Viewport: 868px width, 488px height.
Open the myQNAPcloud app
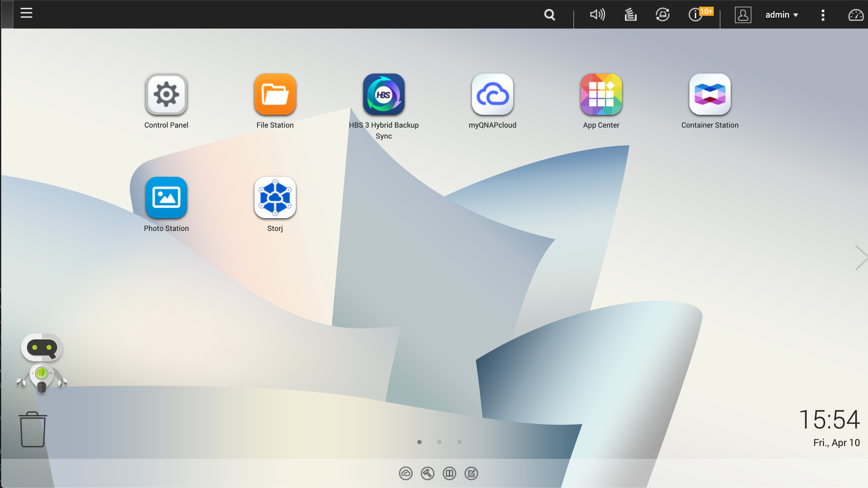pyautogui.click(x=492, y=95)
